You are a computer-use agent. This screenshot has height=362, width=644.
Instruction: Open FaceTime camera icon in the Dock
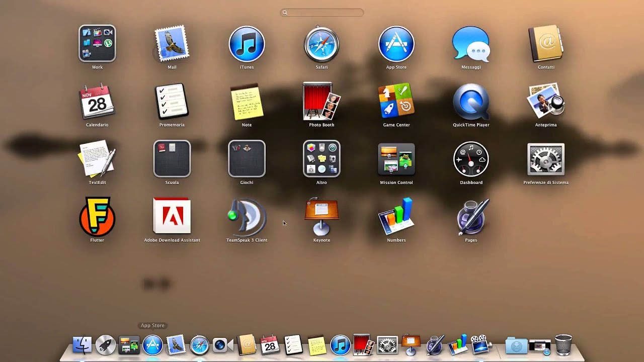click(x=222, y=345)
